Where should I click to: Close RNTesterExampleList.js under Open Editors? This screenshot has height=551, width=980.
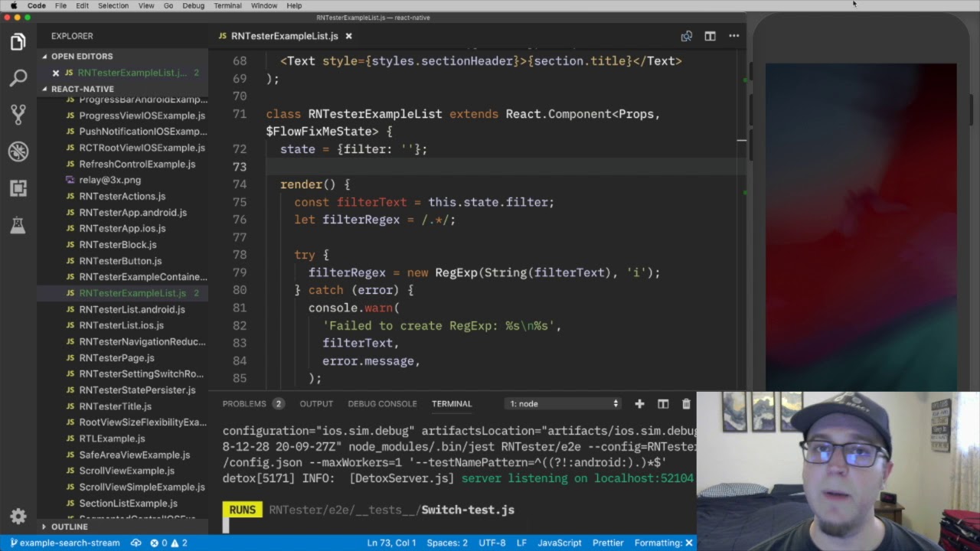(56, 73)
